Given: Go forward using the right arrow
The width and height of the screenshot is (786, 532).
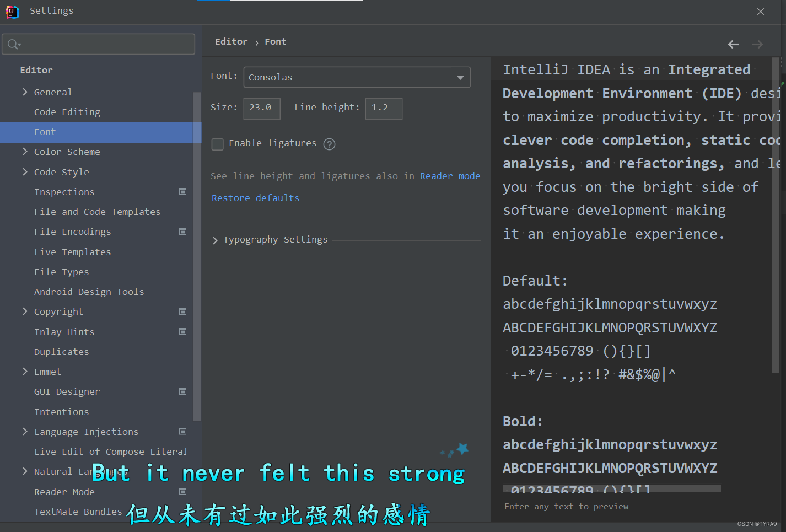Looking at the screenshot, I should point(757,44).
